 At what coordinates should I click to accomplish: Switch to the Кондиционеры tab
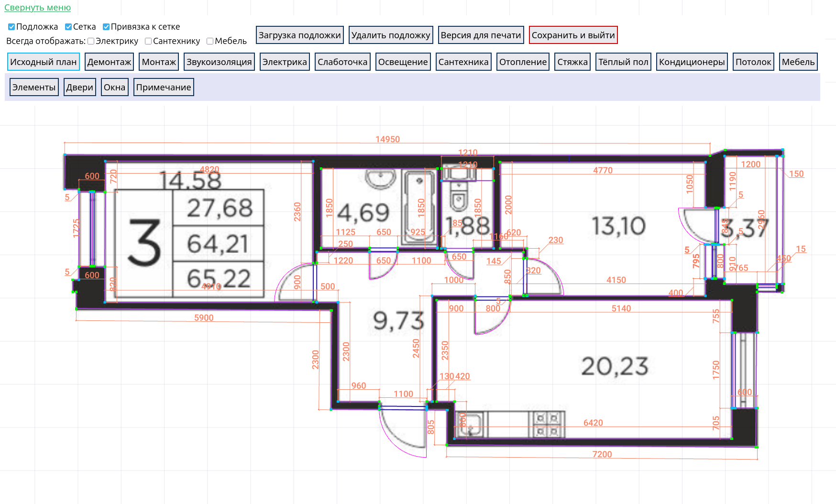pyautogui.click(x=692, y=62)
